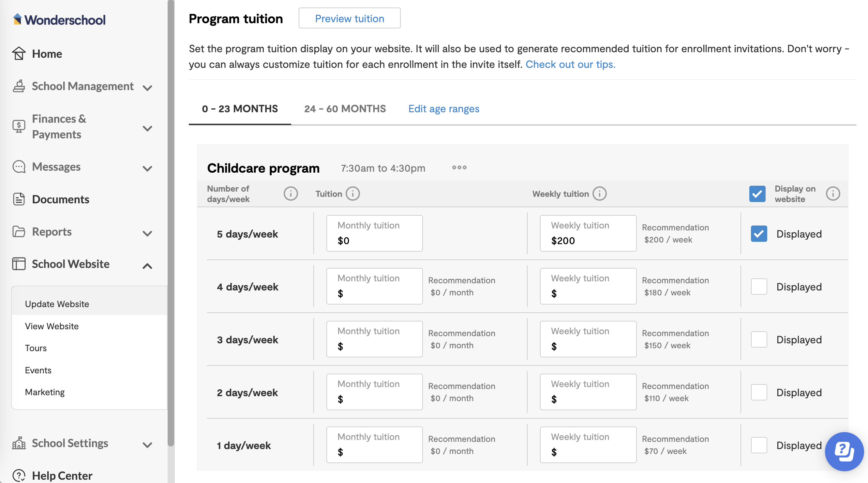Click the '7:30am to 4:30pm' hours text
The width and height of the screenshot is (868, 483).
click(x=383, y=168)
